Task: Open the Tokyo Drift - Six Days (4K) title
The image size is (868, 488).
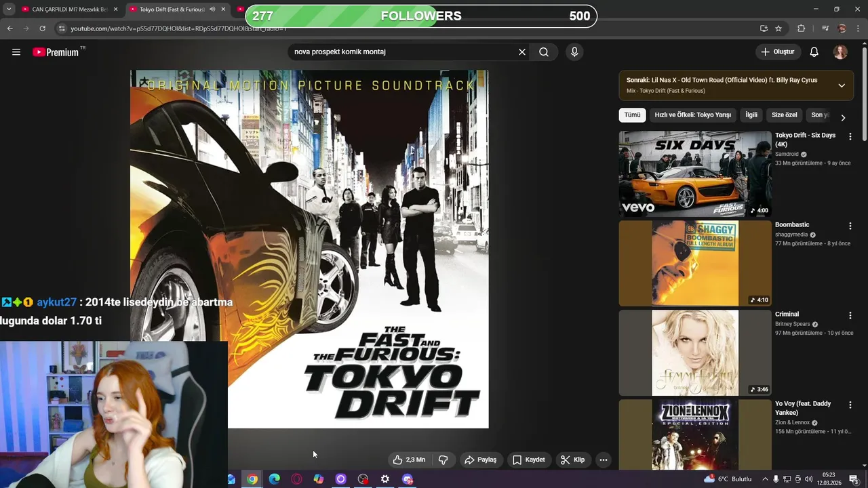Action: (x=806, y=140)
